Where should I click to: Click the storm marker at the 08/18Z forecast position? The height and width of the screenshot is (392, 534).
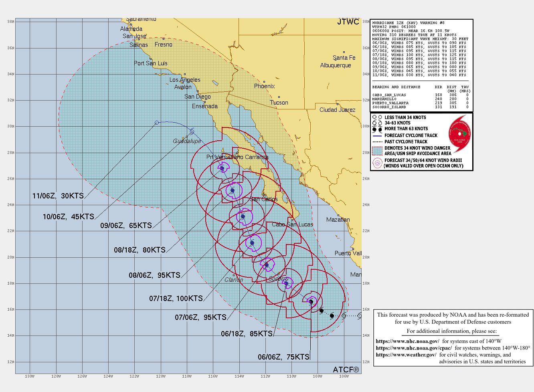[x=233, y=190]
